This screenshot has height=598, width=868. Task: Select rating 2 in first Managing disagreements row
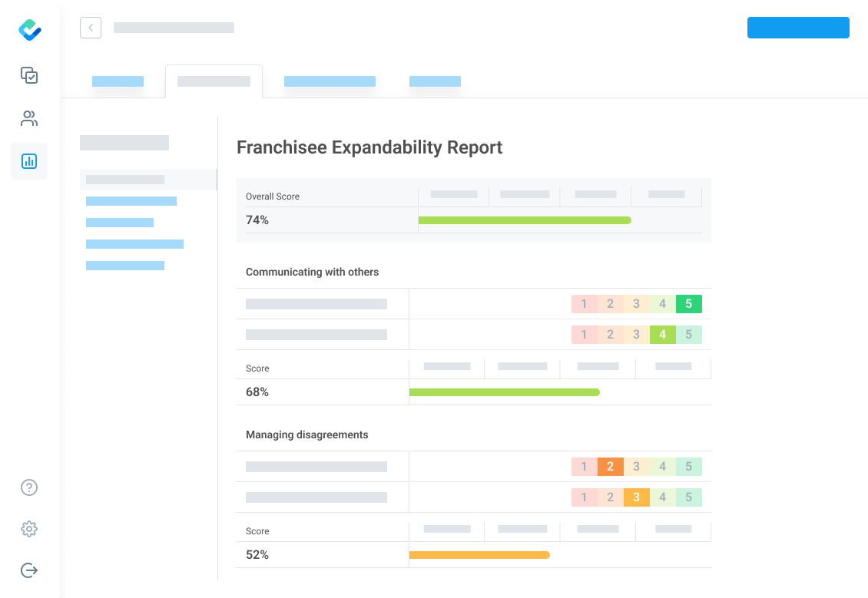point(610,467)
